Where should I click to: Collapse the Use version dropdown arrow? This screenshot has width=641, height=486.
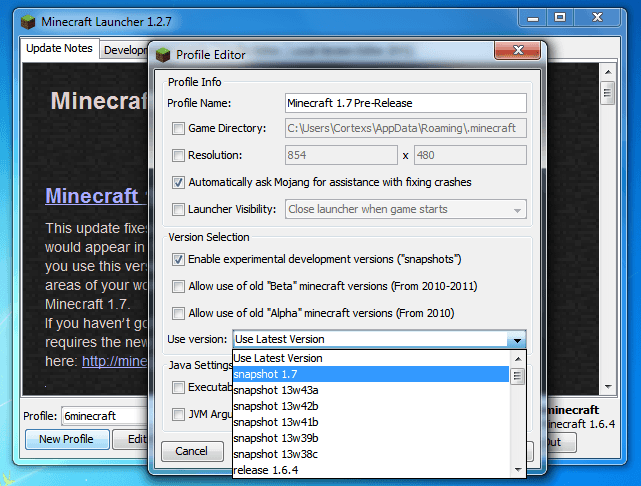click(x=517, y=340)
